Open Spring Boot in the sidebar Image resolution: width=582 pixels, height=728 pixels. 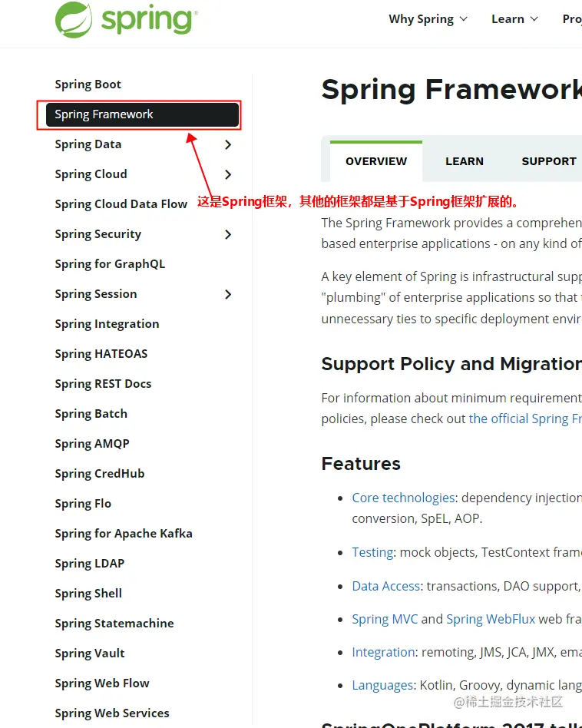pos(88,84)
